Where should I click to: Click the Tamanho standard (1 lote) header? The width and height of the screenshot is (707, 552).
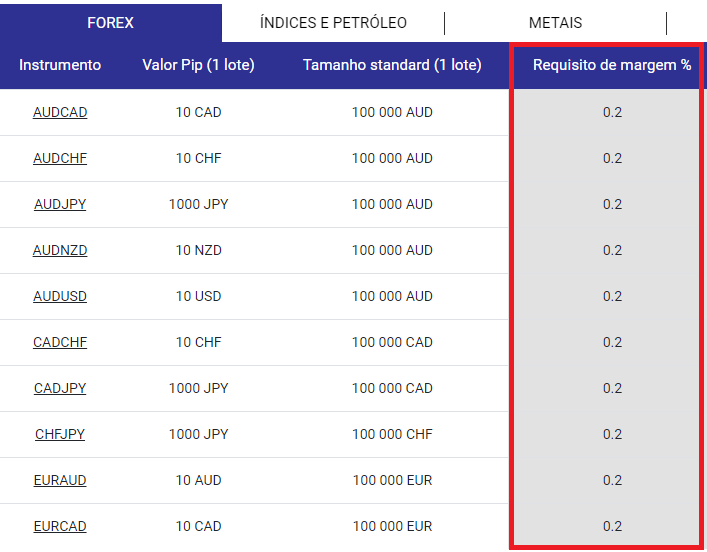pos(392,65)
